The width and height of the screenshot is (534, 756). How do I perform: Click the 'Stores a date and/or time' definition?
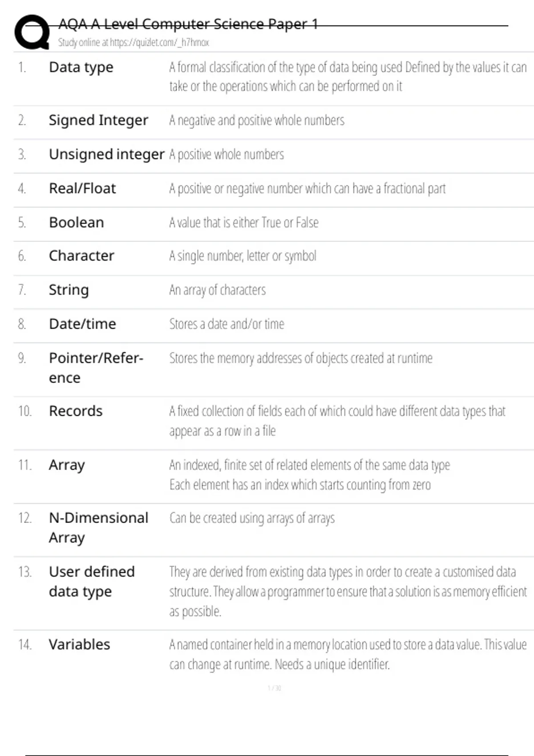click(227, 324)
